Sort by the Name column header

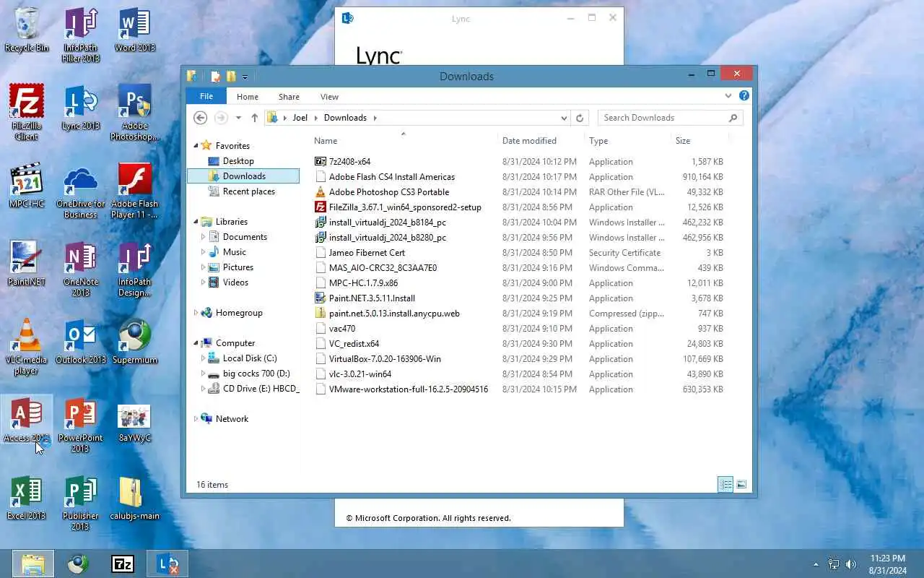(x=404, y=140)
